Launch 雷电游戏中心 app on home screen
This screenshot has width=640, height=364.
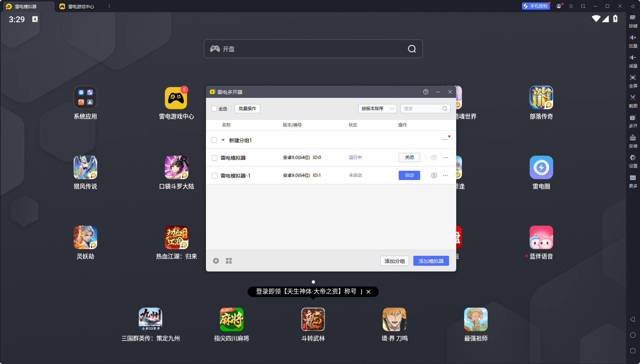pos(176,98)
